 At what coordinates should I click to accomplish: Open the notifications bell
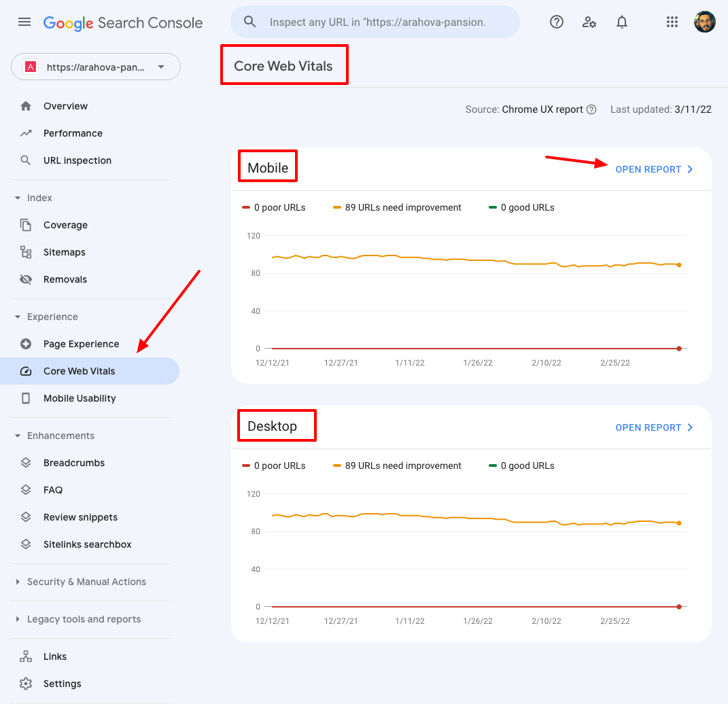point(622,22)
